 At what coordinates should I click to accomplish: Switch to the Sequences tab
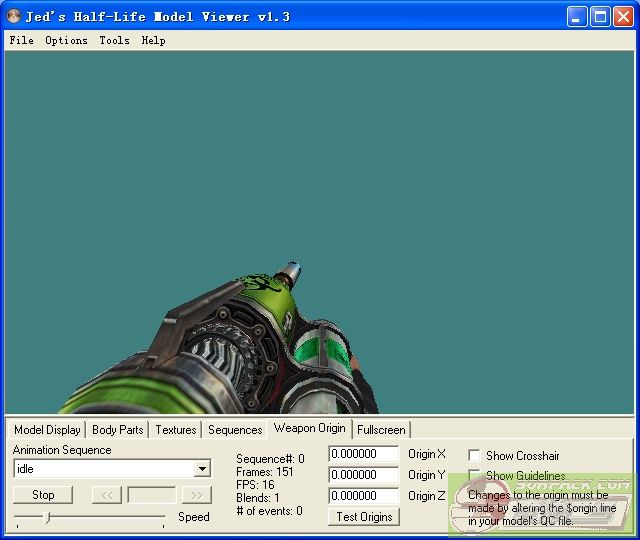(235, 430)
